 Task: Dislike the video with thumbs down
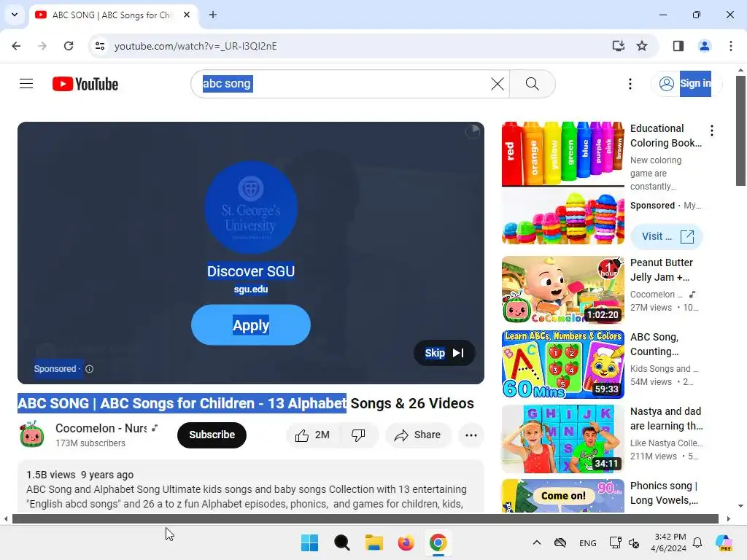[x=358, y=435]
